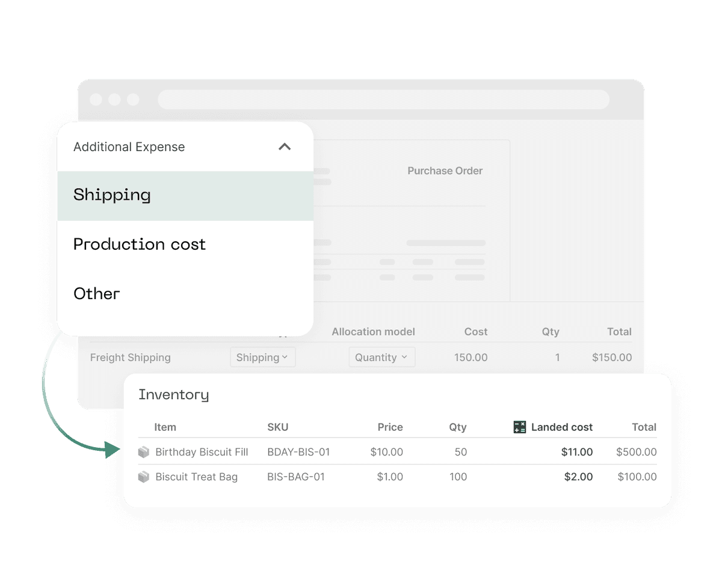Click the Birthday Biscuit Fill box icon

click(x=144, y=452)
